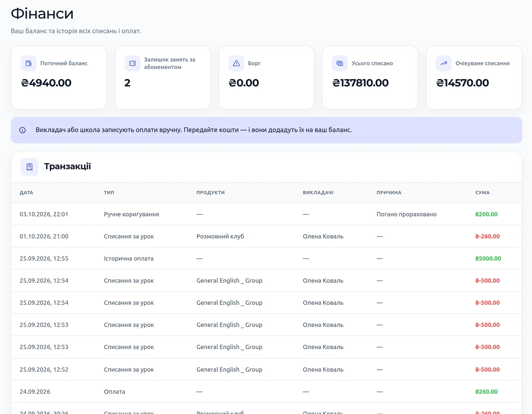532x414 pixels.
Task: Click the Транзакції section heading
Action: pyautogui.click(x=68, y=166)
